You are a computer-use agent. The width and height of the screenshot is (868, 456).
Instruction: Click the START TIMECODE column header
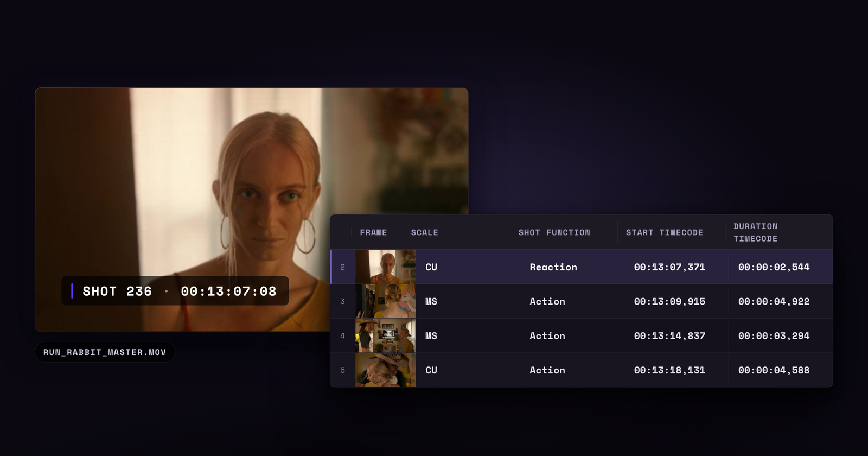pyautogui.click(x=664, y=232)
